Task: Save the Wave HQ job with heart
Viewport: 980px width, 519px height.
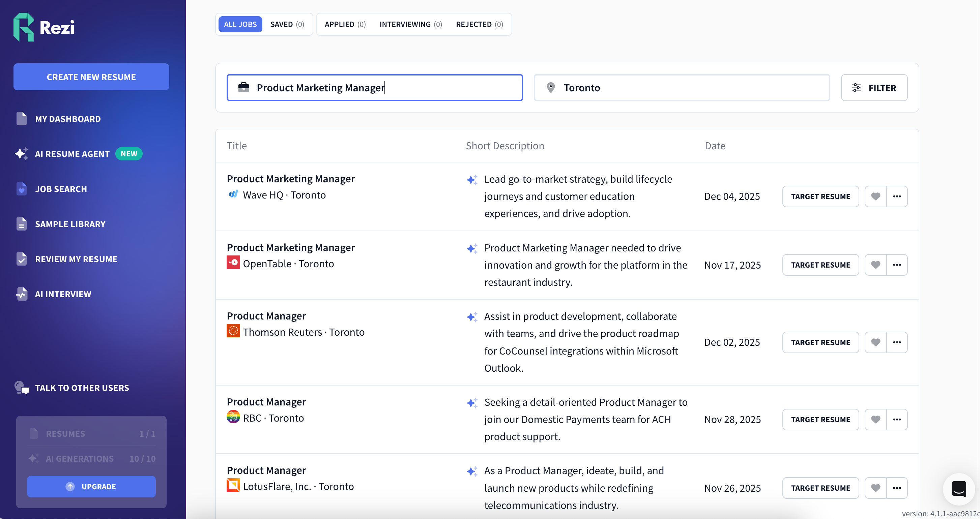Action: point(875,196)
